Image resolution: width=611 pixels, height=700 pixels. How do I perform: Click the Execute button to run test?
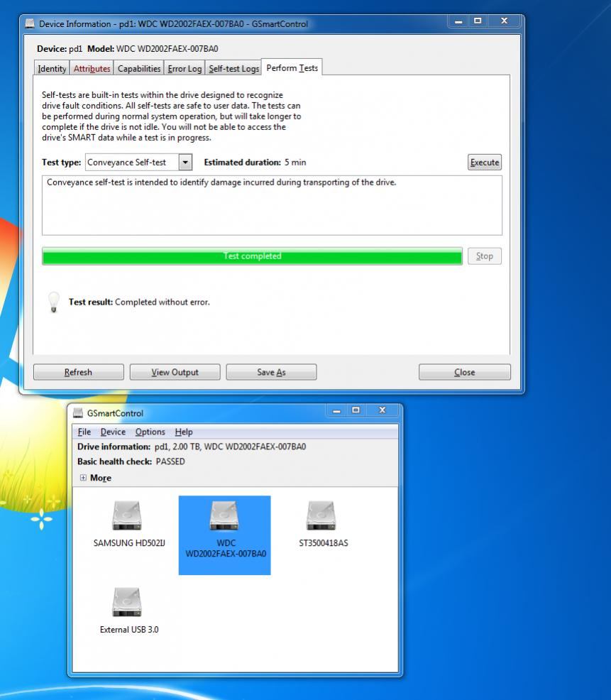click(x=484, y=162)
